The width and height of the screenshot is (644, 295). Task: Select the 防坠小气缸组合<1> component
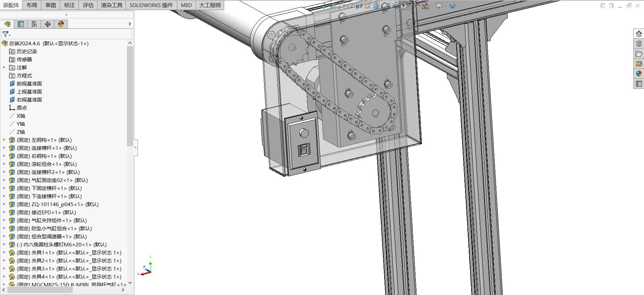click(x=50, y=228)
